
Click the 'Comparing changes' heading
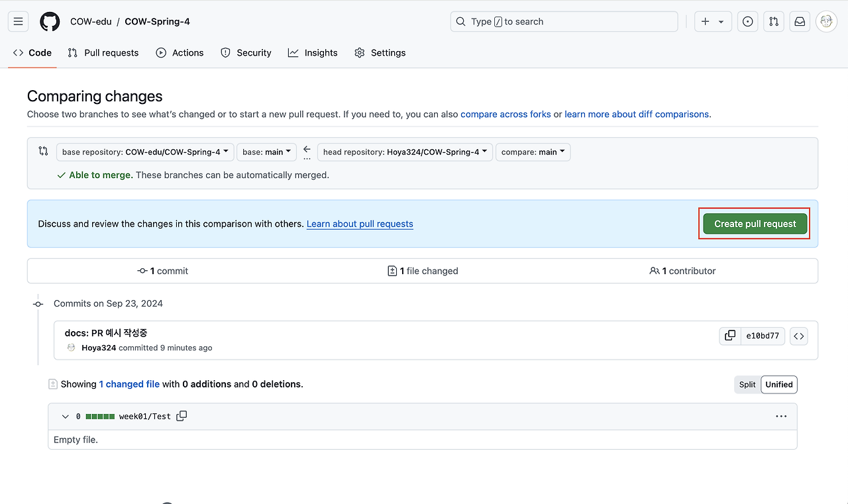(95, 96)
